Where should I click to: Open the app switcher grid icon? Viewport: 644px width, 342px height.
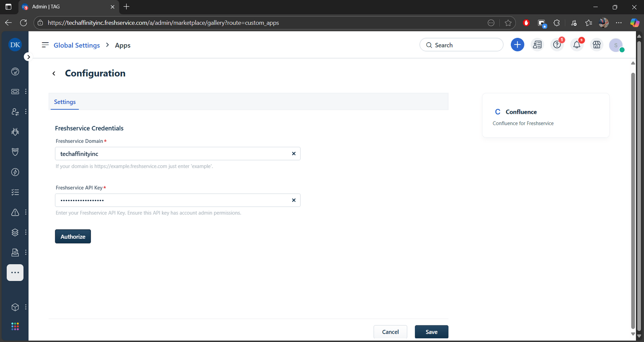15,326
